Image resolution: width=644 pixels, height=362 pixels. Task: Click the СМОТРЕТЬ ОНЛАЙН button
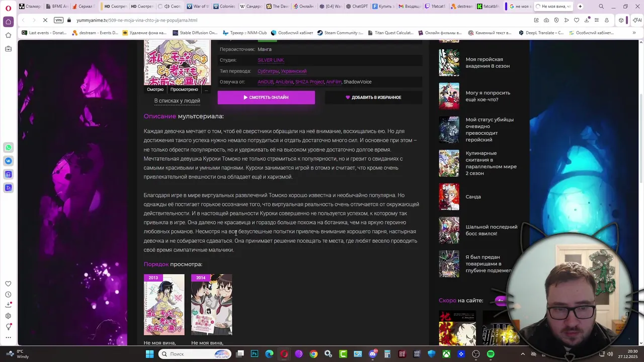point(266,97)
